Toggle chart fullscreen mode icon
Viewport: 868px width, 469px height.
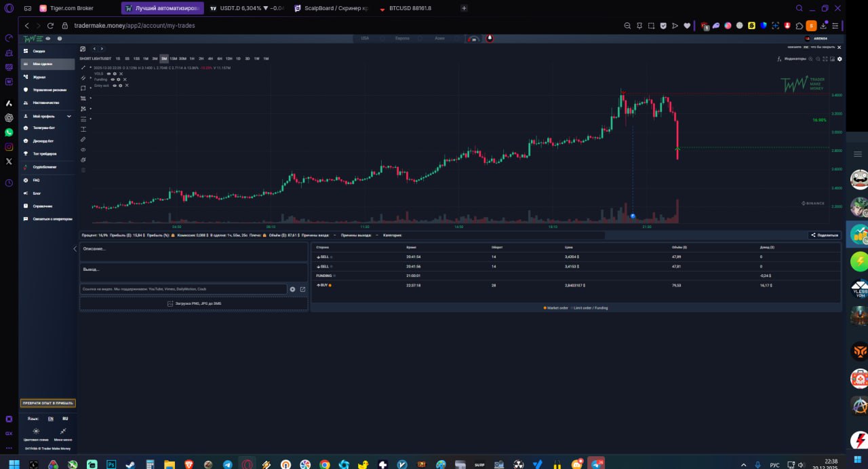coord(825,59)
